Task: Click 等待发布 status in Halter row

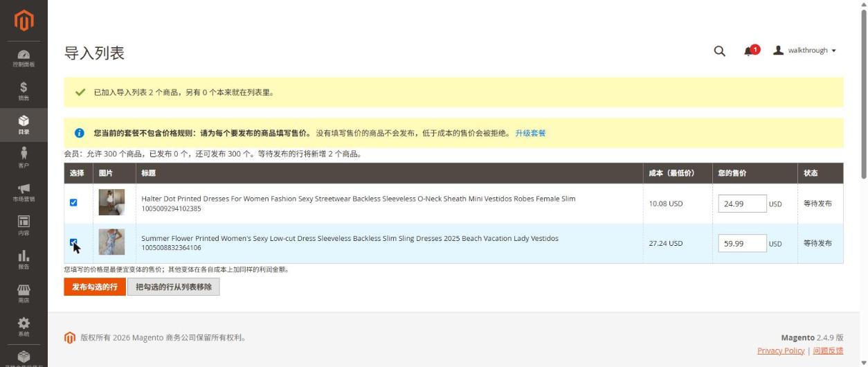Action: 817,204
